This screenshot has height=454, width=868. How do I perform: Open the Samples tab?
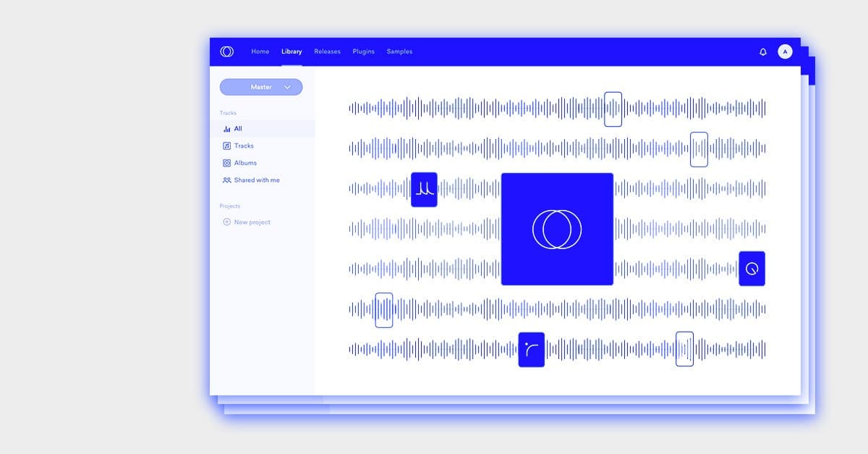[x=399, y=51]
